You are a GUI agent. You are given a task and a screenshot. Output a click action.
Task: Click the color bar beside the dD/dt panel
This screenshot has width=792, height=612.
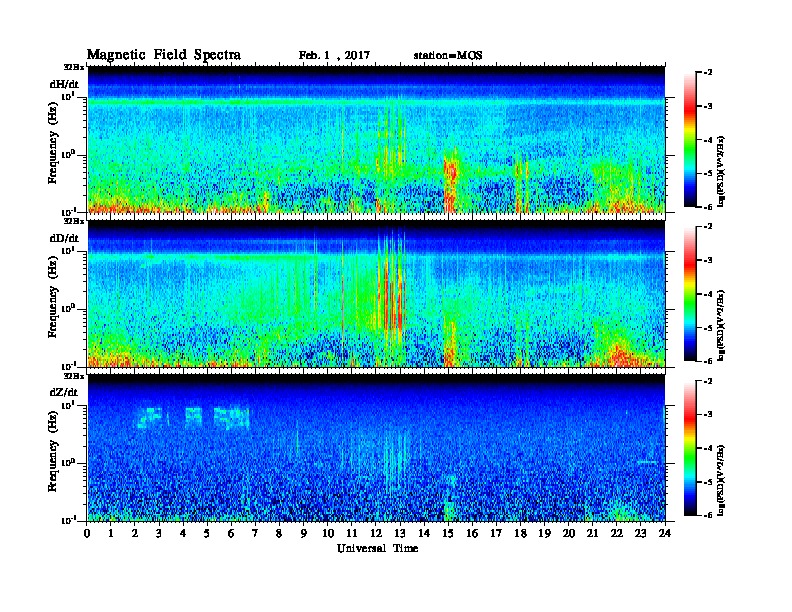coord(690,294)
